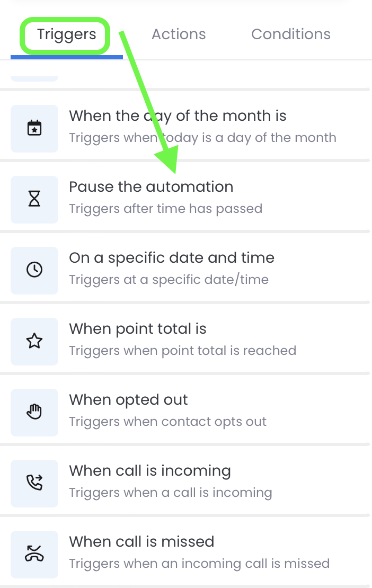Screen dimensions: 372x588
Task: Click the missed call phone icon
Action: 34,554
